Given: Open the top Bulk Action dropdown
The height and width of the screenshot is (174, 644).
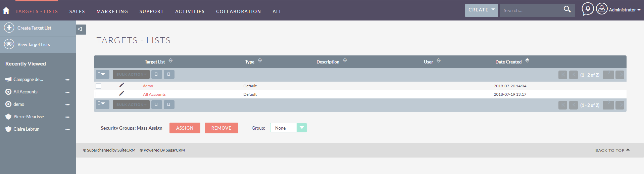Looking at the screenshot, I should point(131,74).
